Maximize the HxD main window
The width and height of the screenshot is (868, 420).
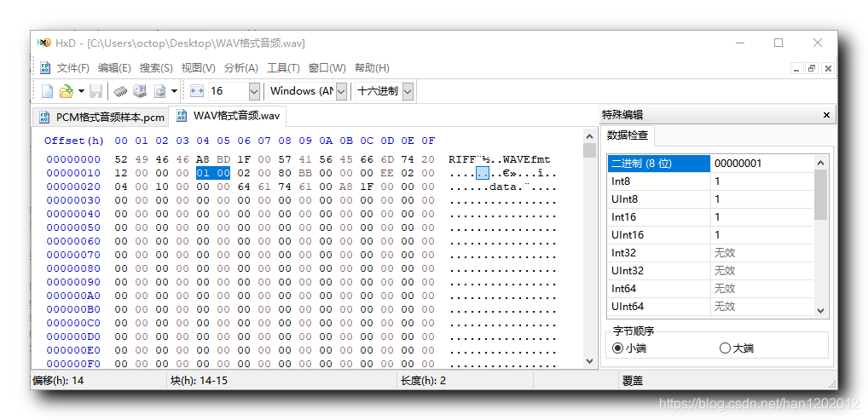[778, 43]
